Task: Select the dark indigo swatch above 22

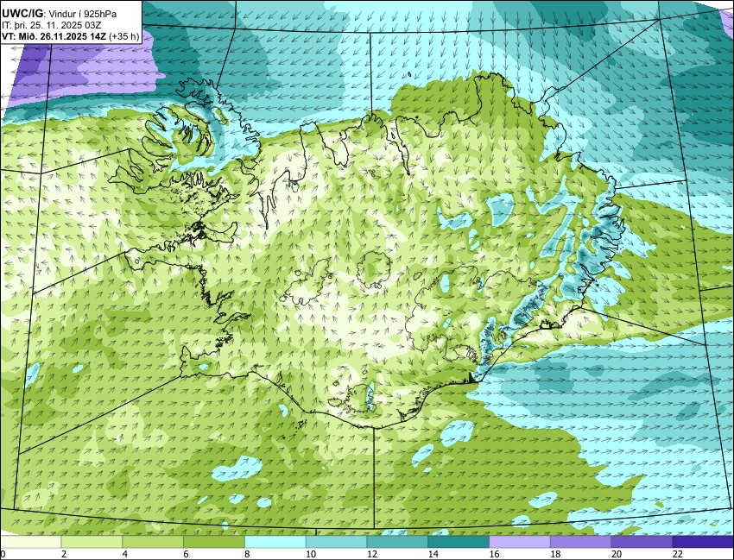Action: (x=703, y=542)
